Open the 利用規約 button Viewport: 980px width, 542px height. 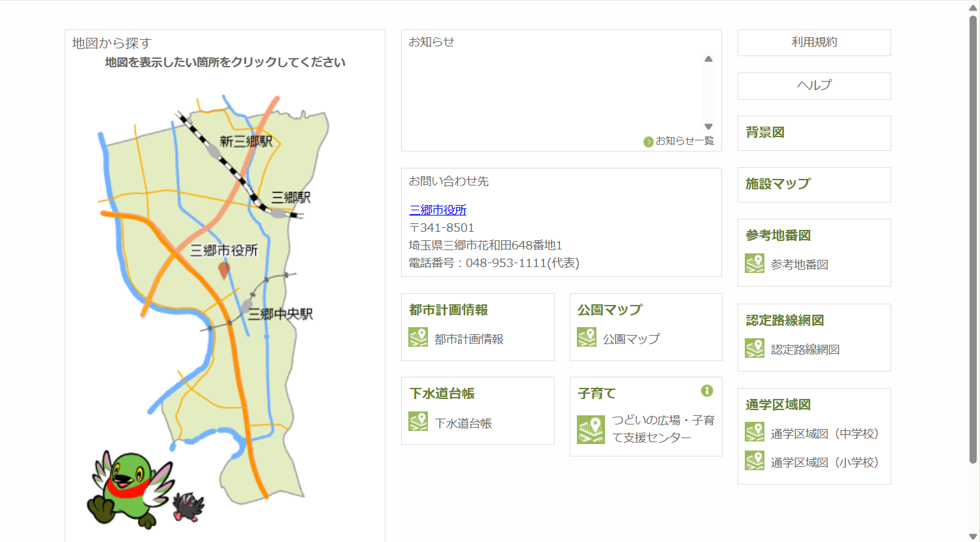pyautogui.click(x=814, y=42)
